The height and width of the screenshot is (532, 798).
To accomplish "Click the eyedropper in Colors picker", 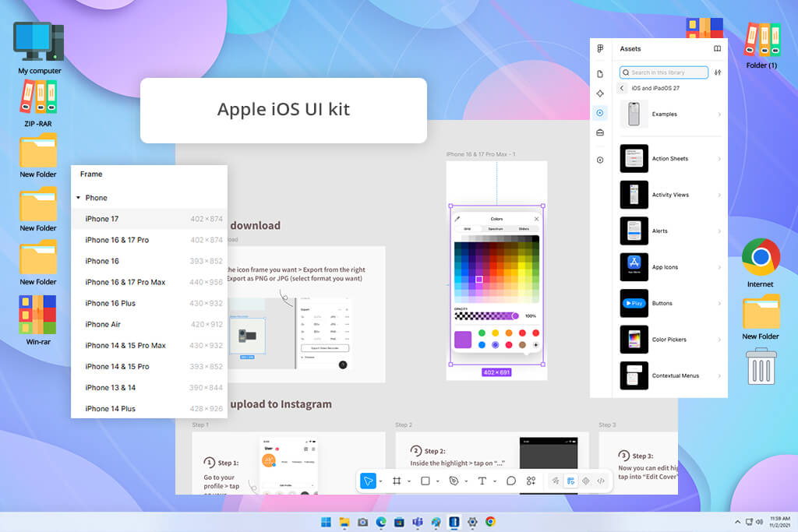I will [457, 219].
